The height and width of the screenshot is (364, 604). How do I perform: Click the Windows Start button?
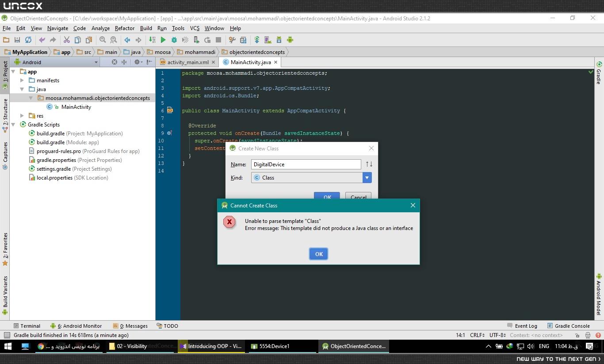point(8,346)
